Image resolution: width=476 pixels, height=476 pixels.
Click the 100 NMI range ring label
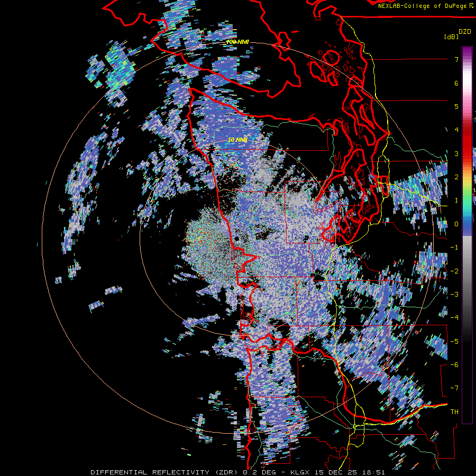click(237, 42)
